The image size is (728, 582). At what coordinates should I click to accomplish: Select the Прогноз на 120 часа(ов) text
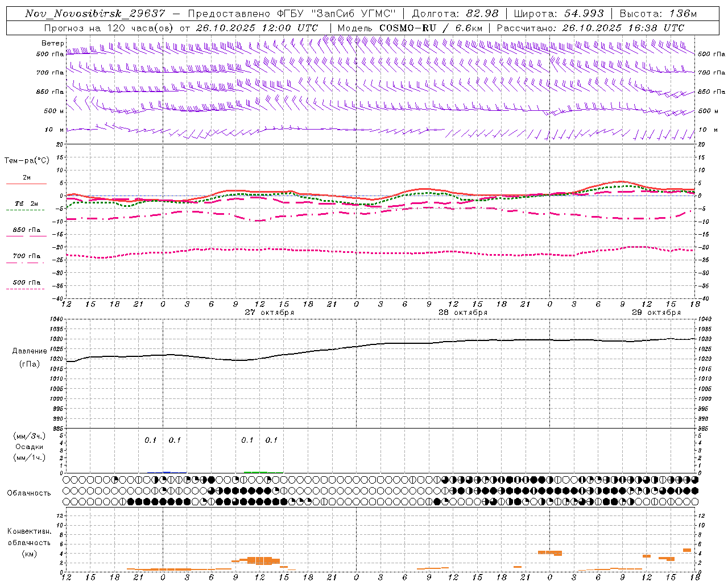tap(109, 28)
